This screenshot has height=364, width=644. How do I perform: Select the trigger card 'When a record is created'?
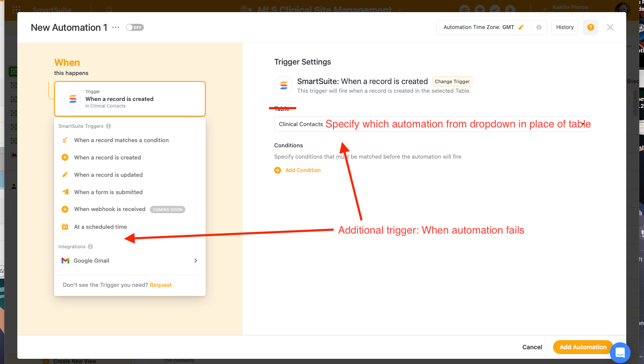point(130,99)
